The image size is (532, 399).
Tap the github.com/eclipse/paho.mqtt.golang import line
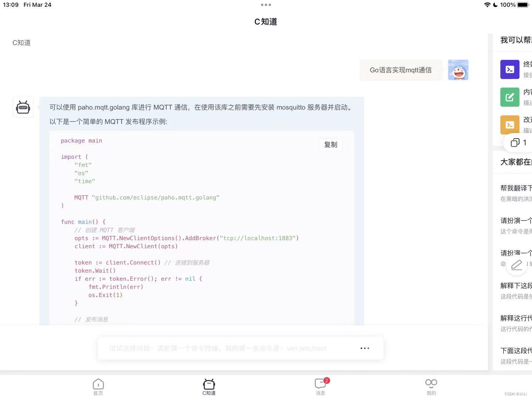tap(147, 197)
